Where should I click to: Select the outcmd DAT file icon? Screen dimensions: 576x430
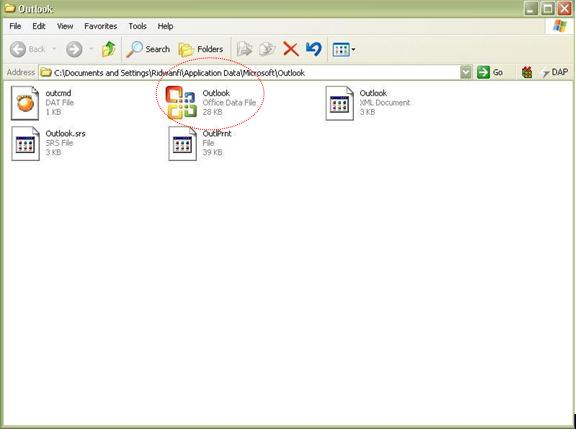click(25, 103)
